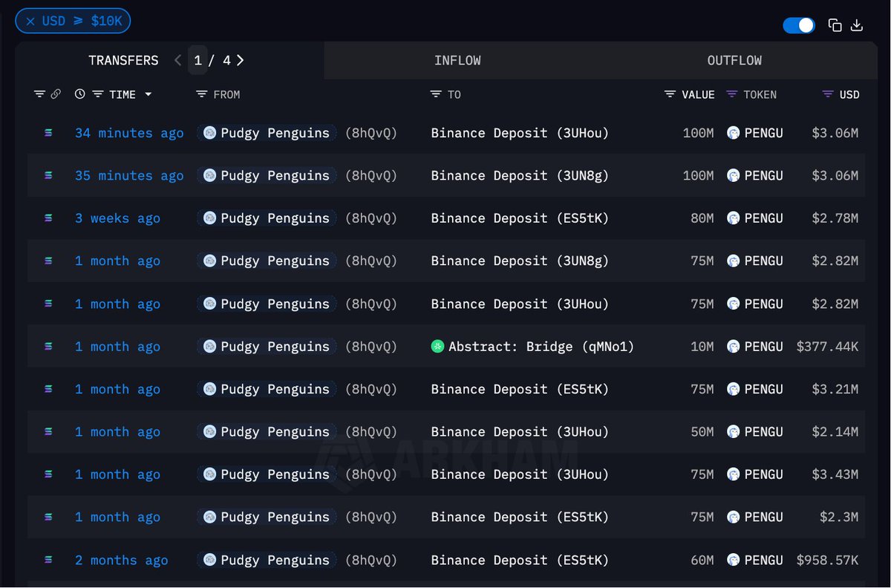Open the '34 minutes ago' transaction link
This screenshot has height=588, width=891.
point(129,133)
